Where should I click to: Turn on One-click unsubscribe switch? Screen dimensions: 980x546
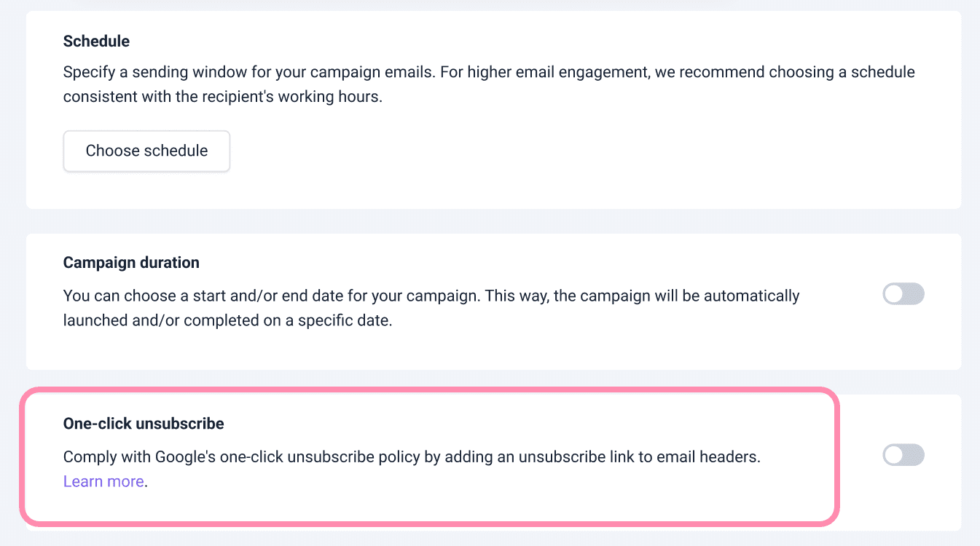pos(903,456)
